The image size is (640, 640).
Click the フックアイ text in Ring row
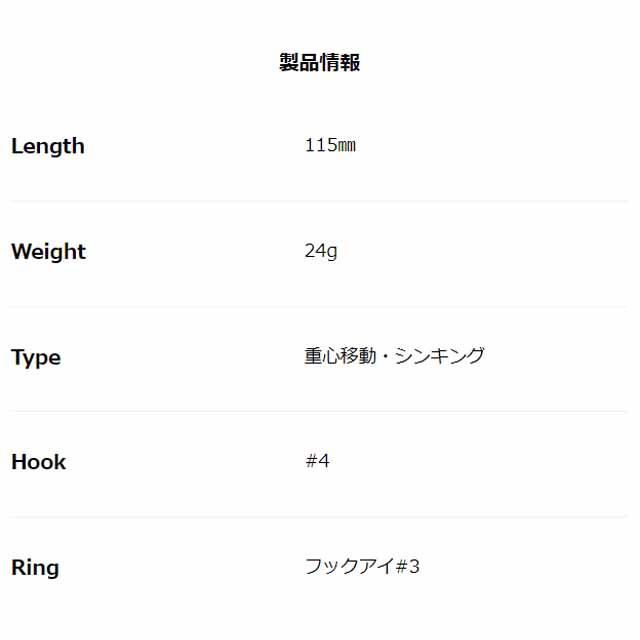pyautogui.click(x=350, y=567)
